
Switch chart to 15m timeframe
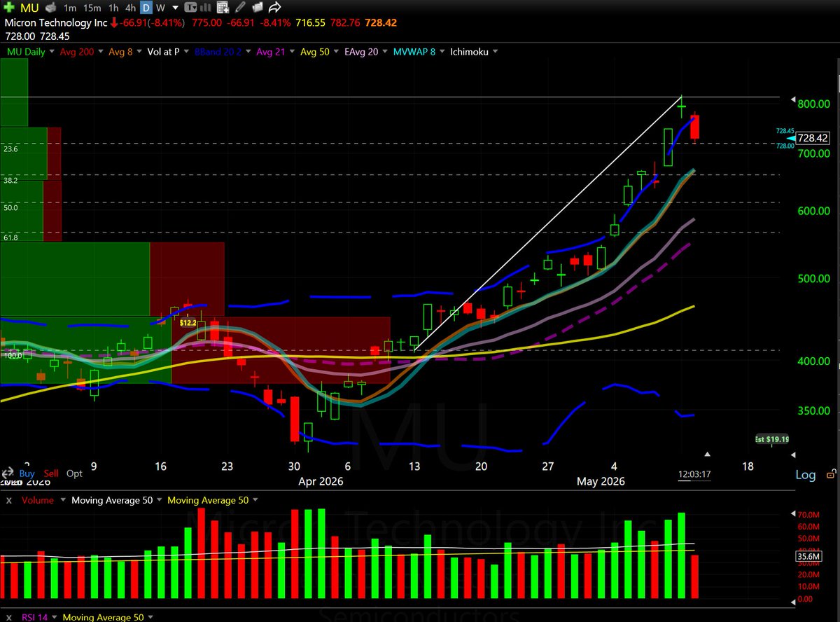click(x=91, y=8)
